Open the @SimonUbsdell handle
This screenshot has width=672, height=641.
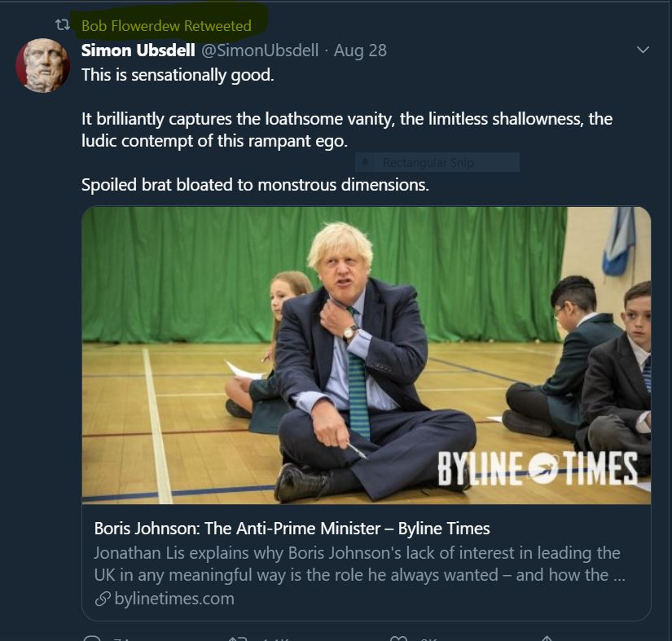[x=259, y=50]
